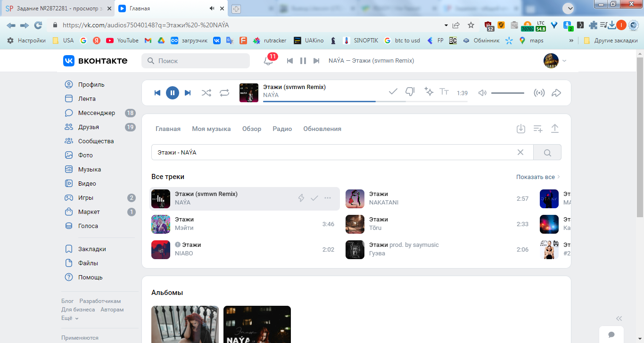Open the Разработчикам footer link
644x343 pixels.
click(x=100, y=301)
